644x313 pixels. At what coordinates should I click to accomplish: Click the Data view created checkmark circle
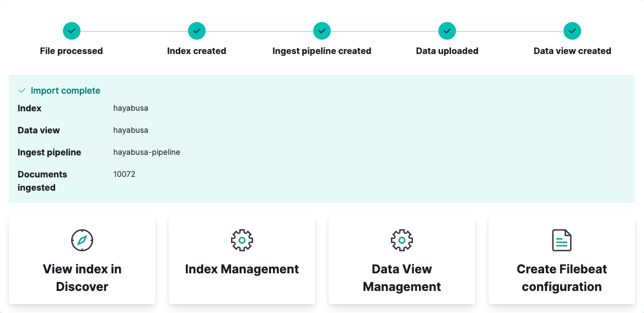point(572,31)
